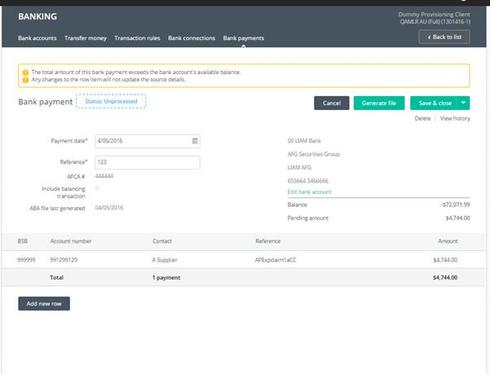
Task: Click ABA file last generated date 04/05/2016
Action: [109, 208]
